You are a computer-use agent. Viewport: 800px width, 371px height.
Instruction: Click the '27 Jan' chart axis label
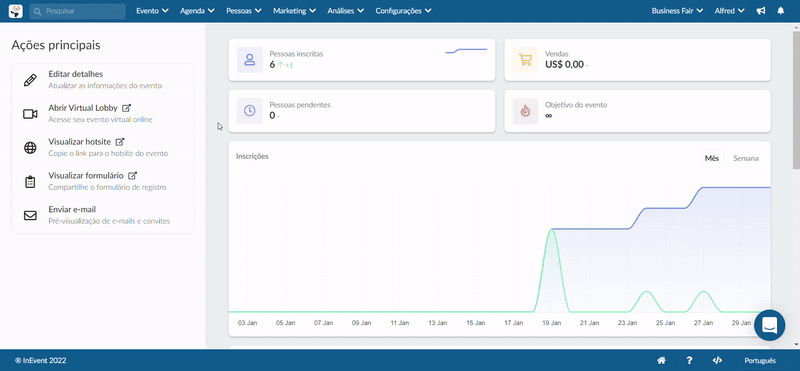coord(704,323)
